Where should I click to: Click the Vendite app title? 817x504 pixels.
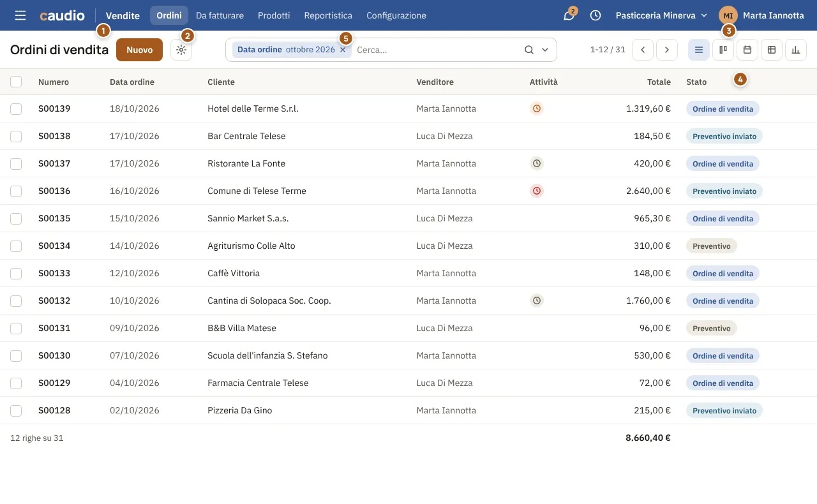coord(123,15)
